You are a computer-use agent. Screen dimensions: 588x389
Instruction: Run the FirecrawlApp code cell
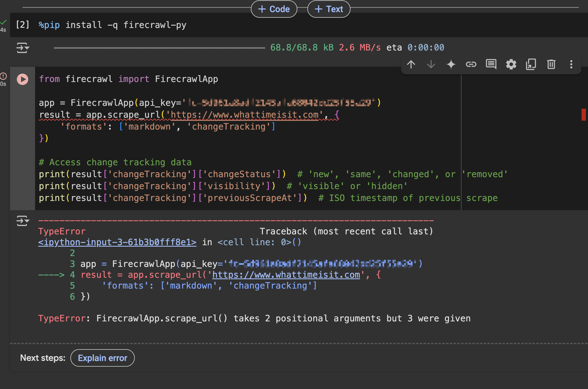(x=23, y=79)
